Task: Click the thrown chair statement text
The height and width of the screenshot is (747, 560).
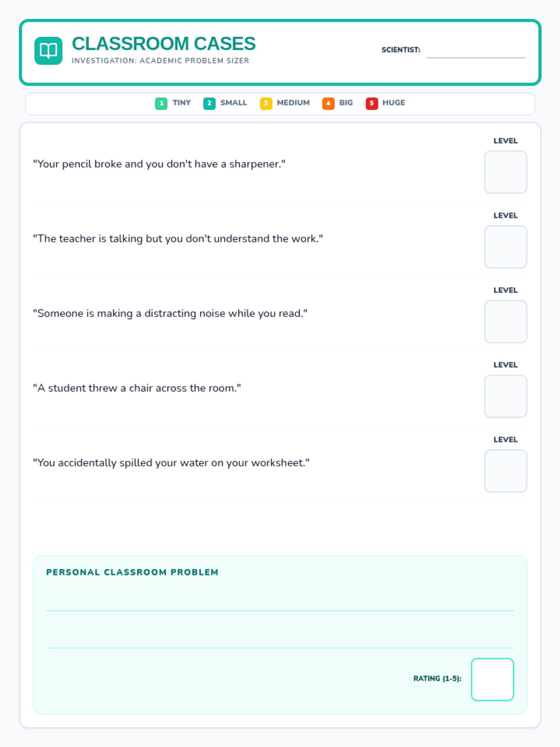Action: 137,388
